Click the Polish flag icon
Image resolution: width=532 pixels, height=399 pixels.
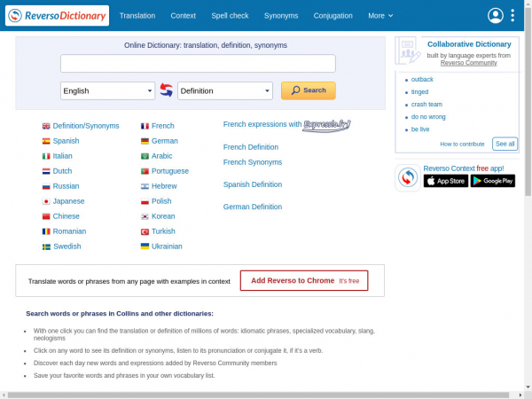coord(145,201)
